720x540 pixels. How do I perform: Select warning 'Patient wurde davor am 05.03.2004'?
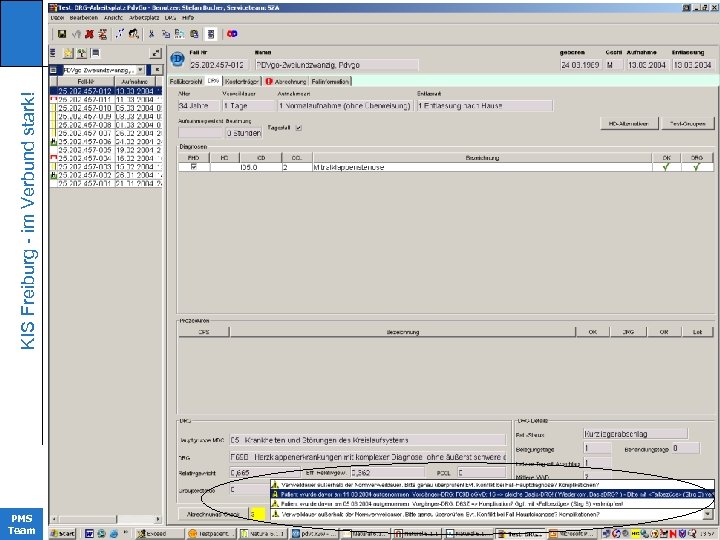[x=492, y=504]
